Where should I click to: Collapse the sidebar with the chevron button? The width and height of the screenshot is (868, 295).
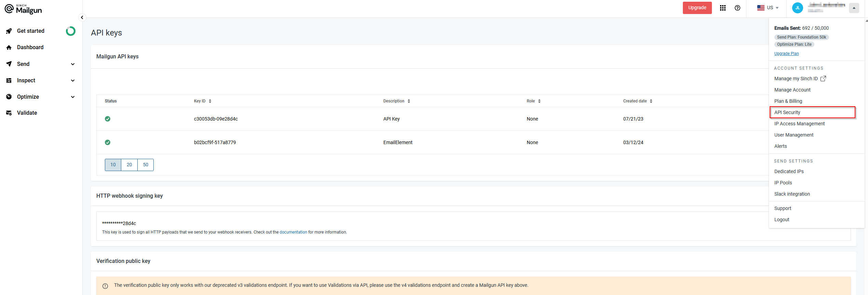pos(82,17)
